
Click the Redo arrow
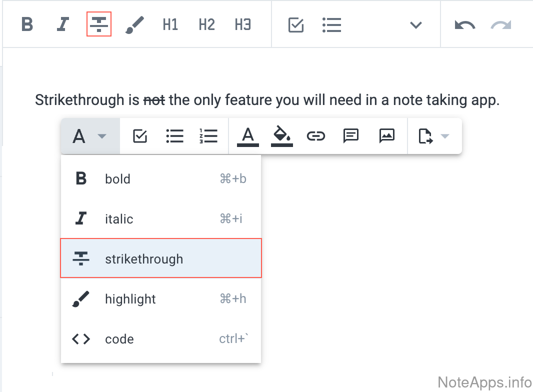(x=500, y=25)
